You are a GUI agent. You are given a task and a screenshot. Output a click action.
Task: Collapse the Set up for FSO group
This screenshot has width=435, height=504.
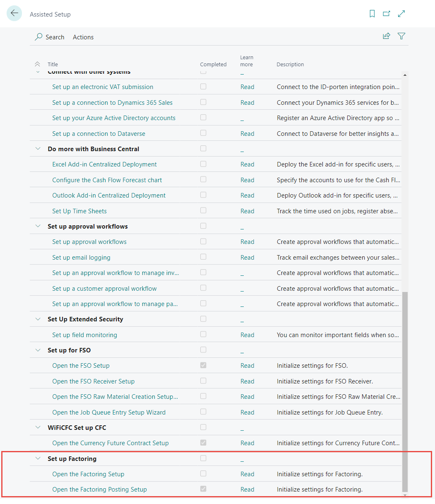pyautogui.click(x=38, y=350)
